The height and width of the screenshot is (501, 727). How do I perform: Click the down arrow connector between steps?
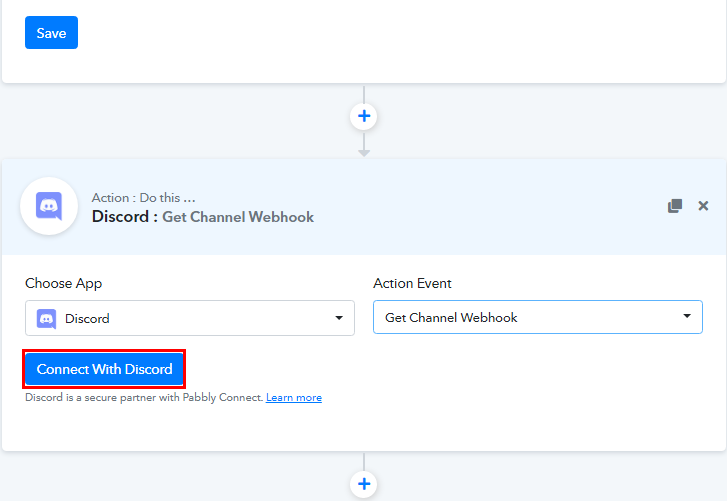[364, 148]
